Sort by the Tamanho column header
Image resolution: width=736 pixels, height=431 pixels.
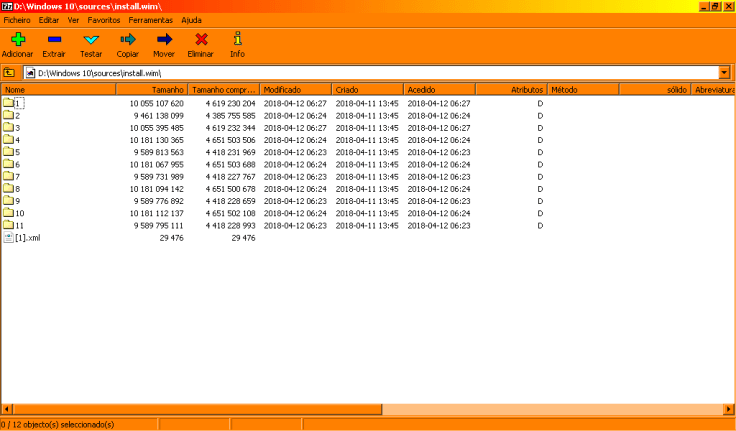(x=150, y=90)
